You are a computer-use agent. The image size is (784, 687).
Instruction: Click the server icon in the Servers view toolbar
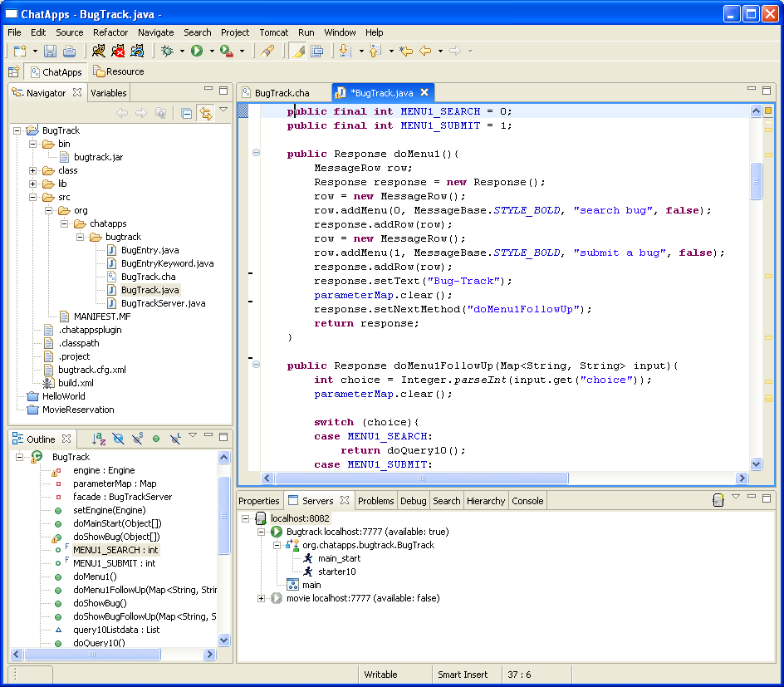pos(718,500)
